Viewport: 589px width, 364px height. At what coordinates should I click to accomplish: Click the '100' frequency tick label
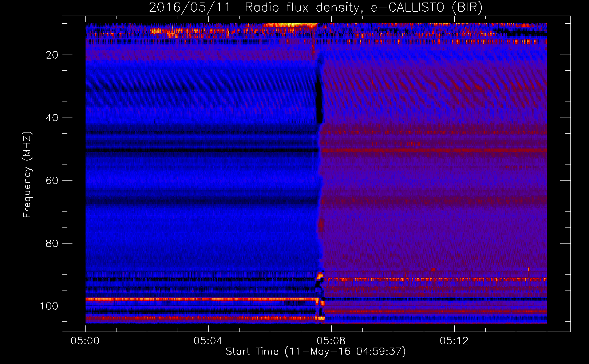pyautogui.click(x=49, y=306)
